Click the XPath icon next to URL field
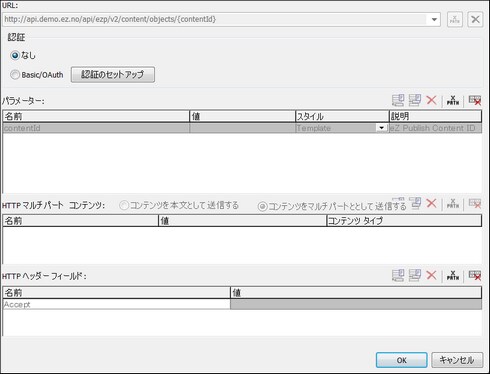490x374 pixels. pyautogui.click(x=455, y=19)
